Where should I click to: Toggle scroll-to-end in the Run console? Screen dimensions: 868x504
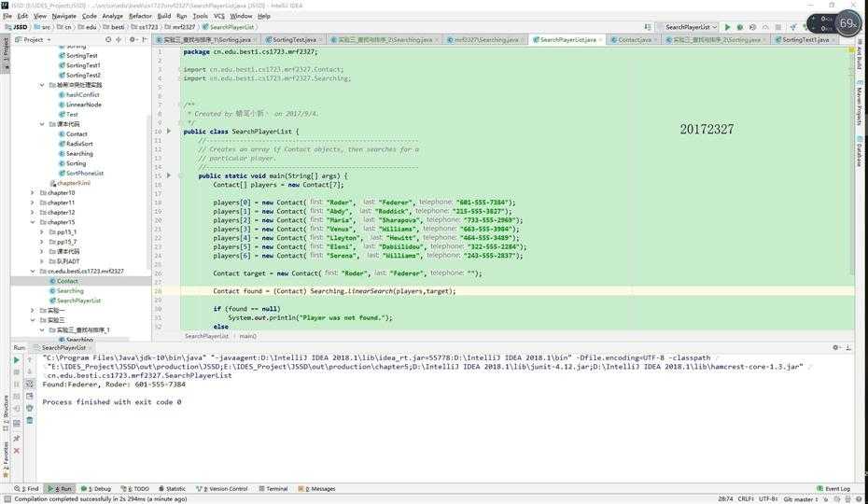coord(30,396)
